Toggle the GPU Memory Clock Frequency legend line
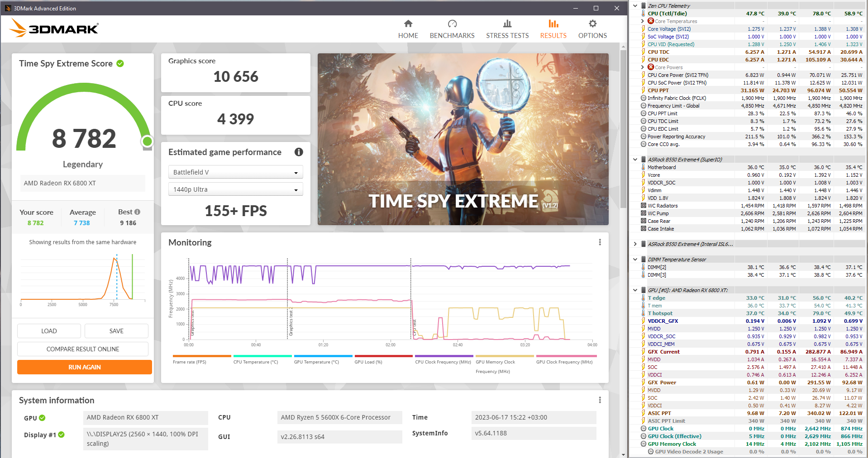Image resolution: width=868 pixels, height=458 pixels. click(505, 364)
